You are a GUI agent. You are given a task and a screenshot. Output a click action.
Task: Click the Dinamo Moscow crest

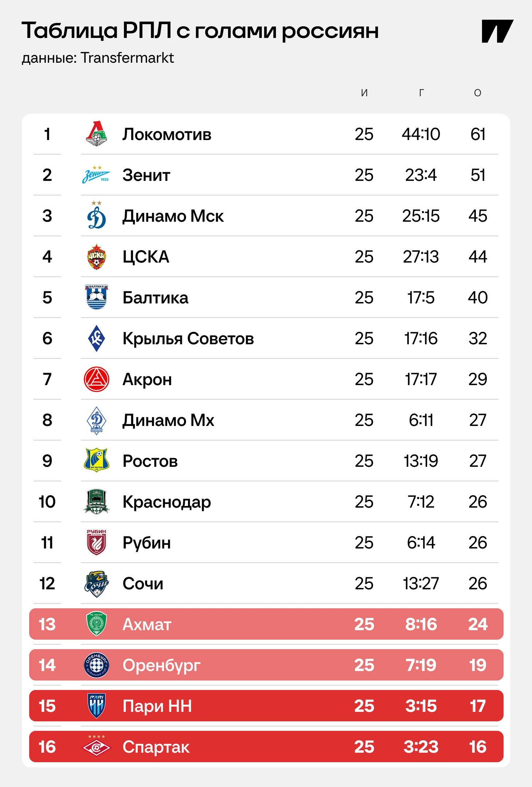(x=97, y=215)
